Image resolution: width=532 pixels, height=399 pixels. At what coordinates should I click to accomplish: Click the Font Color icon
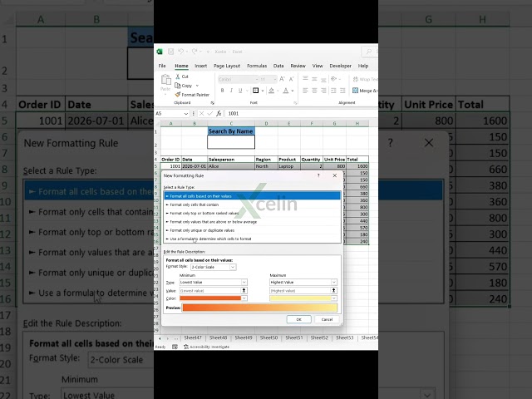click(x=286, y=91)
